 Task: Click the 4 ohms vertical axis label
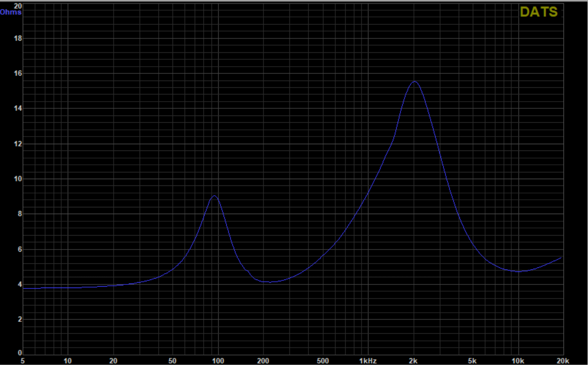pos(20,284)
